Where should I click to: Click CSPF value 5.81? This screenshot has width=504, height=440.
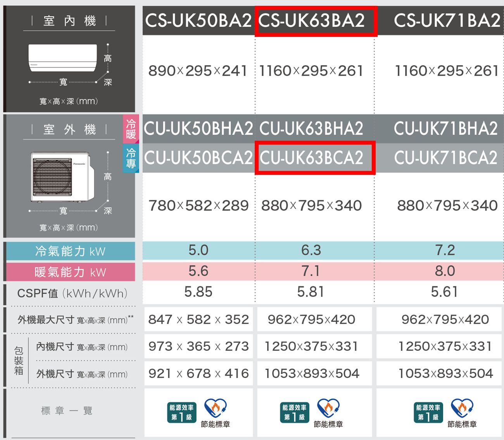click(x=311, y=292)
